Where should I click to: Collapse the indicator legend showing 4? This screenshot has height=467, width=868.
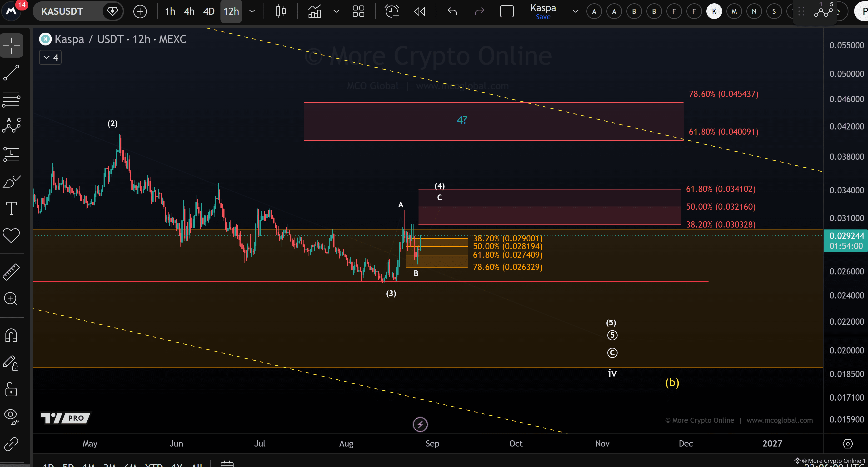tap(50, 58)
